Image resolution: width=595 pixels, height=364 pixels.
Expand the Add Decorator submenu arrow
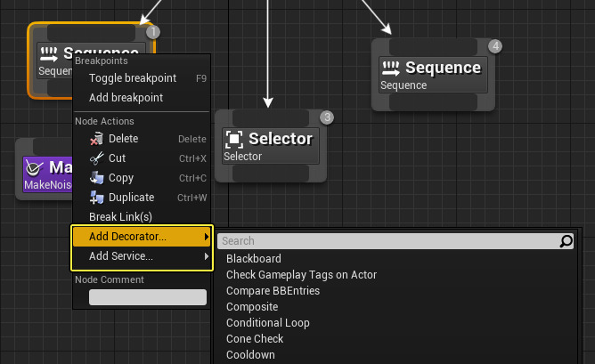click(x=207, y=237)
